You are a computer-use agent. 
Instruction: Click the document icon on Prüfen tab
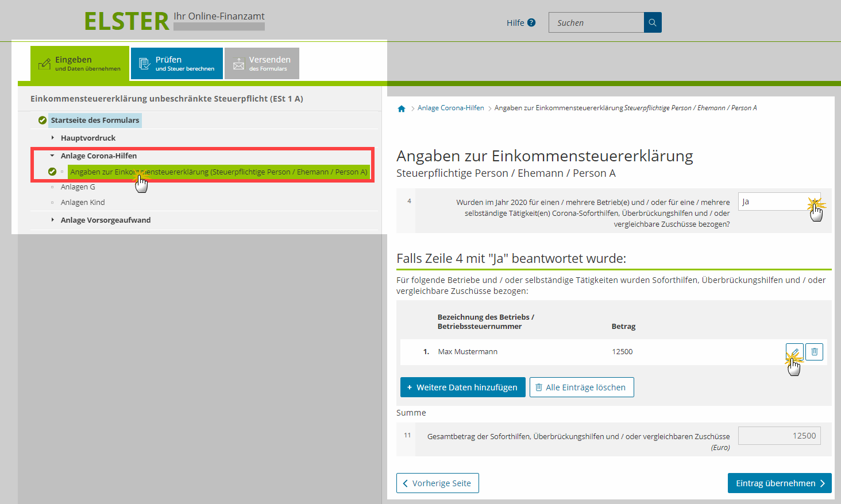[x=145, y=64]
